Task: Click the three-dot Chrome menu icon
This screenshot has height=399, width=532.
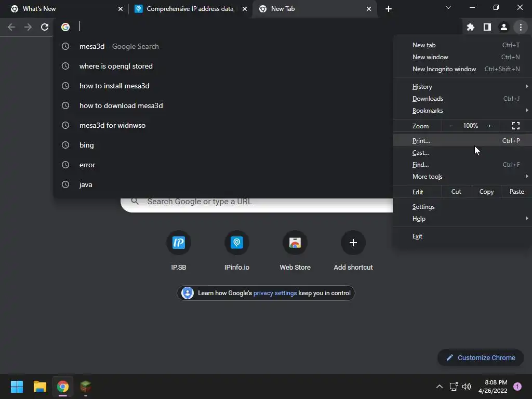Action: [x=521, y=27]
